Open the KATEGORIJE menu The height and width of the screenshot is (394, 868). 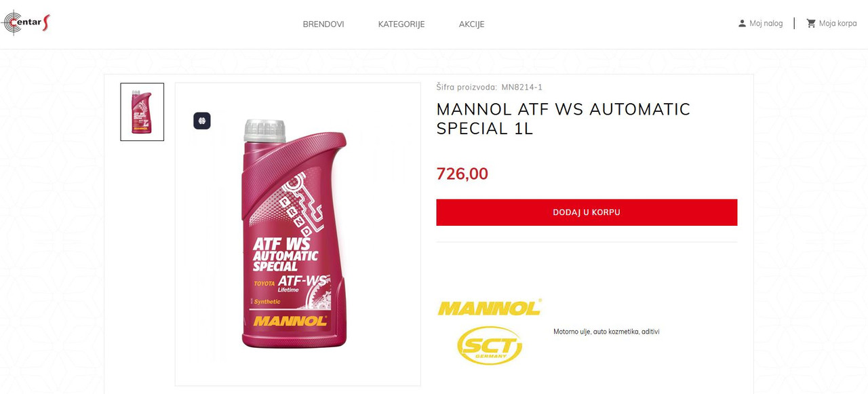[401, 24]
